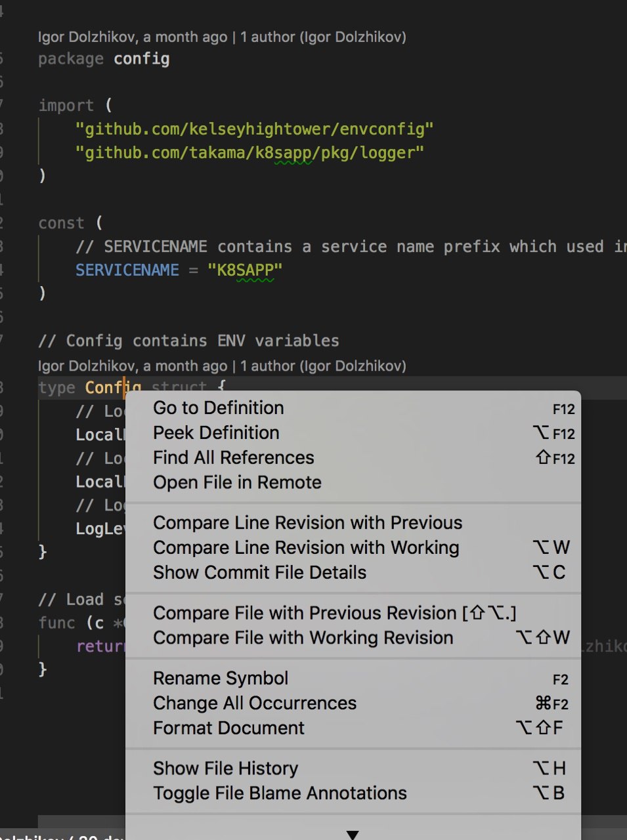Choose Show File History
This screenshot has width=627, height=840.
point(353,768)
